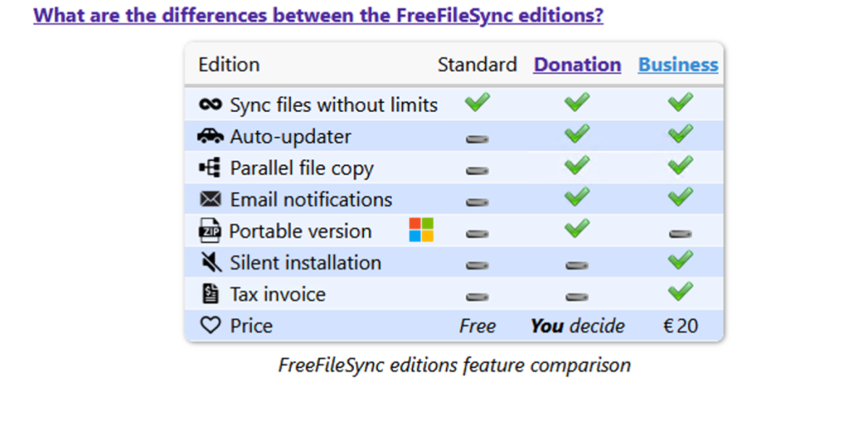Click Business checkmark in Silent installation row
The width and height of the screenshot is (868, 426).
point(681,260)
